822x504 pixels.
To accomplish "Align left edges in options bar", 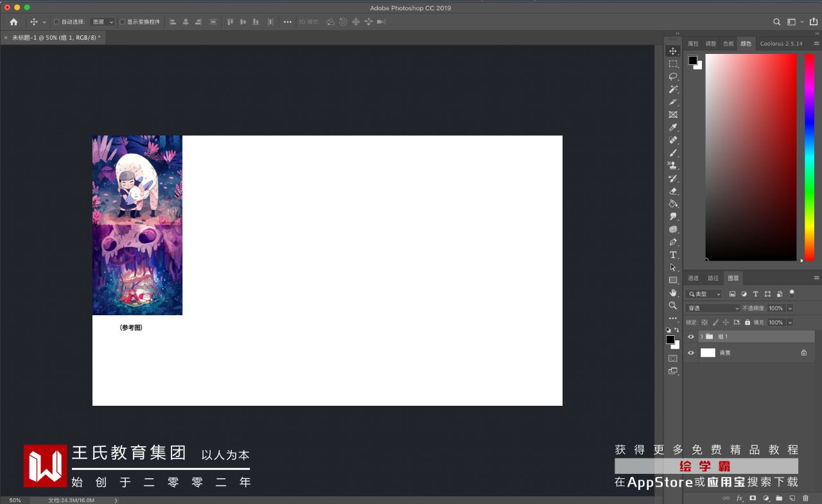I will click(173, 22).
